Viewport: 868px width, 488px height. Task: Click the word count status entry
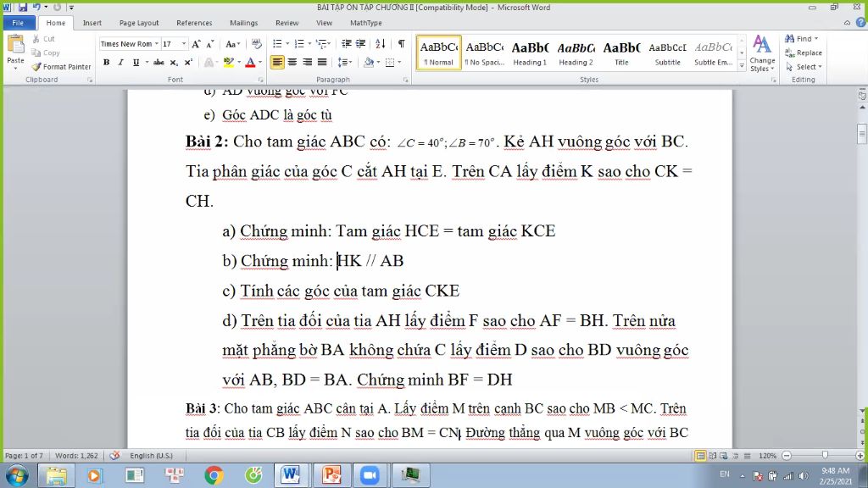(76, 455)
